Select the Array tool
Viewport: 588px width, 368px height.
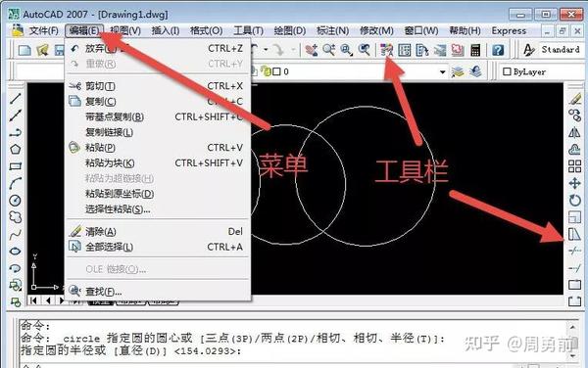click(575, 166)
